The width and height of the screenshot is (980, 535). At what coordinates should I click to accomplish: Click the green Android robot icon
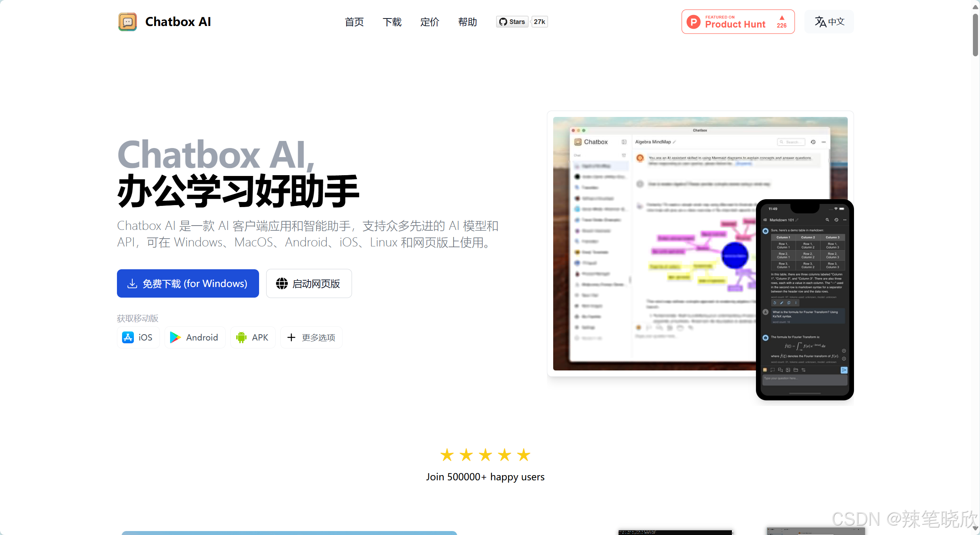click(x=241, y=337)
